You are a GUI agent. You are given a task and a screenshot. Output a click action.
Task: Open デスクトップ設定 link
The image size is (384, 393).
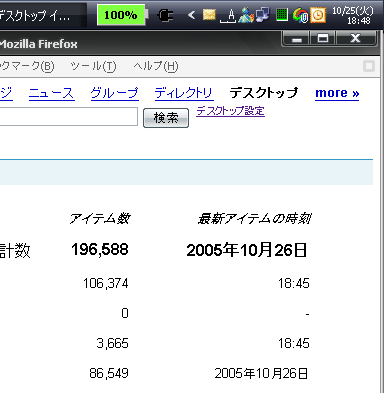coord(230,111)
